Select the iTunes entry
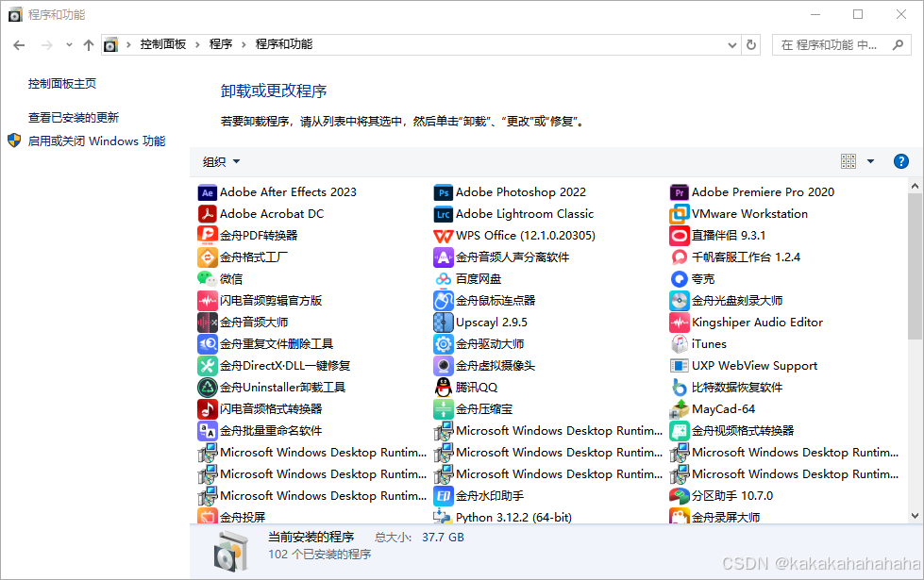The width and height of the screenshot is (924, 580). tap(709, 343)
